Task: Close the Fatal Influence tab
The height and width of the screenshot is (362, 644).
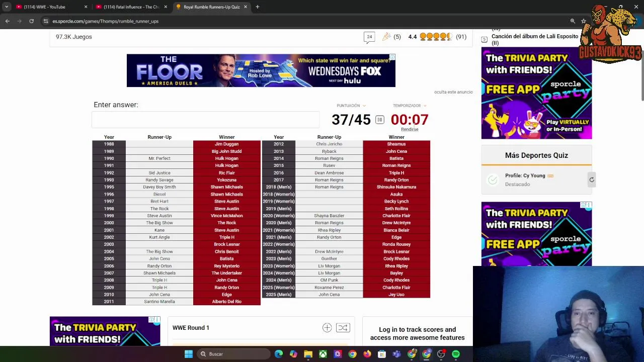Action: pyautogui.click(x=166, y=7)
